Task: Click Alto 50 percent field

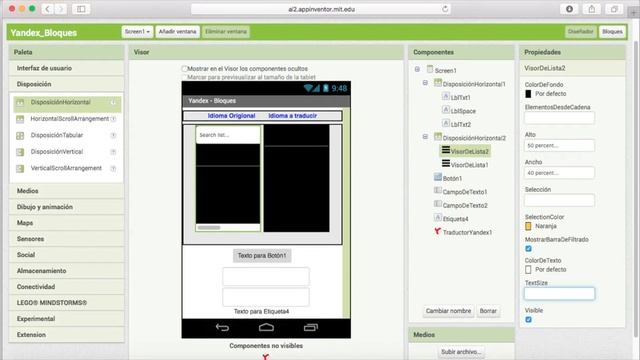Action: pos(559,145)
